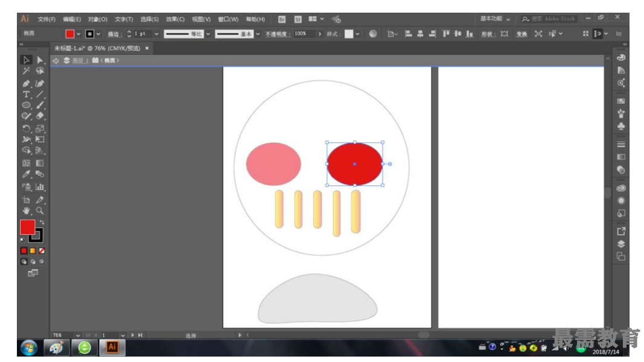
Task: Reset default fill and stroke
Action: pos(22,240)
